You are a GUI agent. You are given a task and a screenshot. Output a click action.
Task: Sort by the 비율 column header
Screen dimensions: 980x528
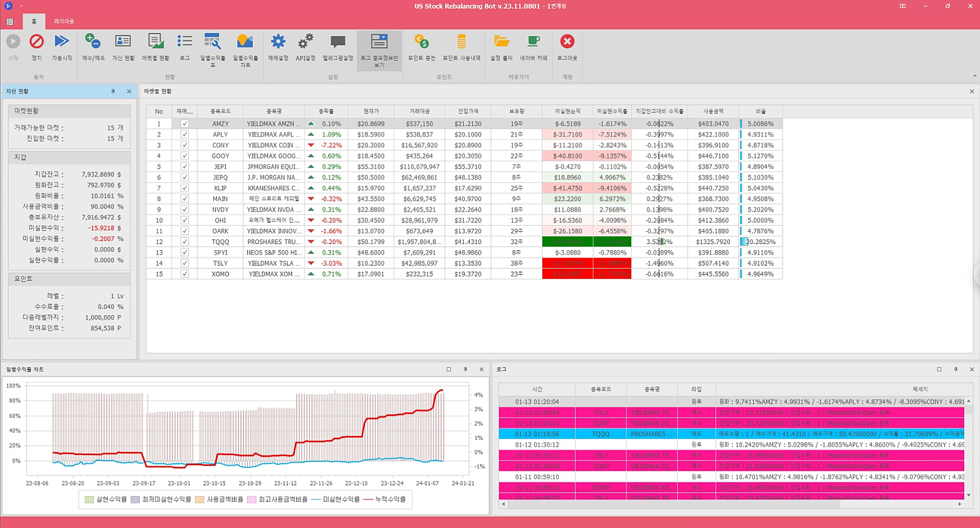coord(760,112)
